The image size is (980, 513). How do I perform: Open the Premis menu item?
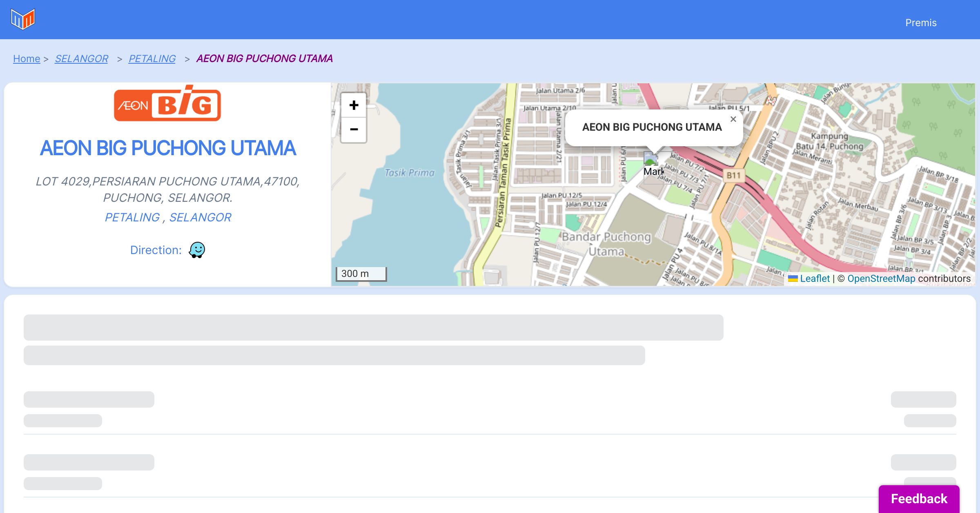(921, 23)
